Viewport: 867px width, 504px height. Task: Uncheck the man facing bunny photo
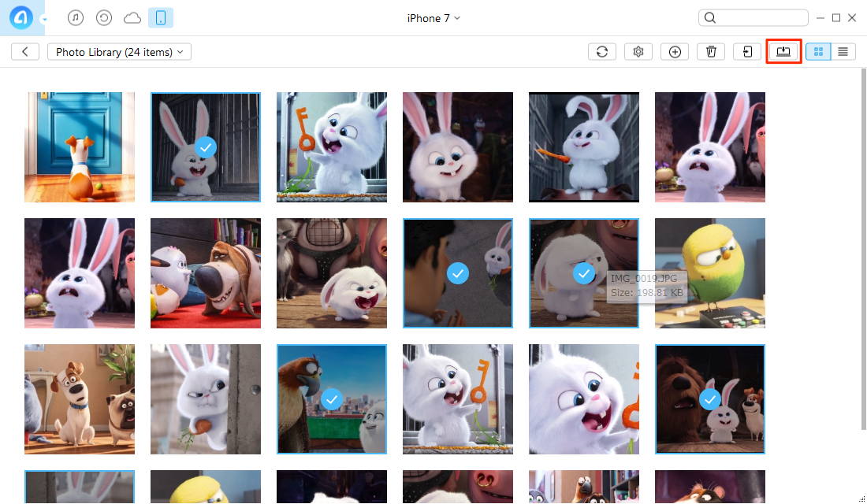[458, 273]
